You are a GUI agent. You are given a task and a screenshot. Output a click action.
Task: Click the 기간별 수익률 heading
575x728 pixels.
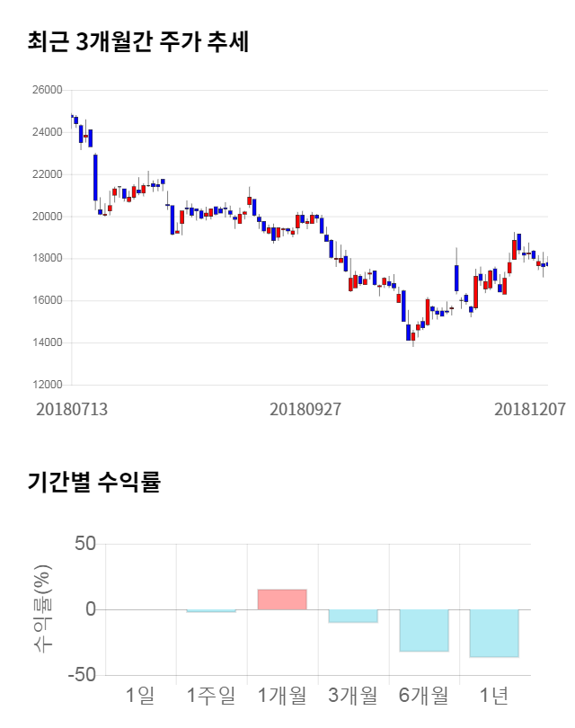click(94, 482)
